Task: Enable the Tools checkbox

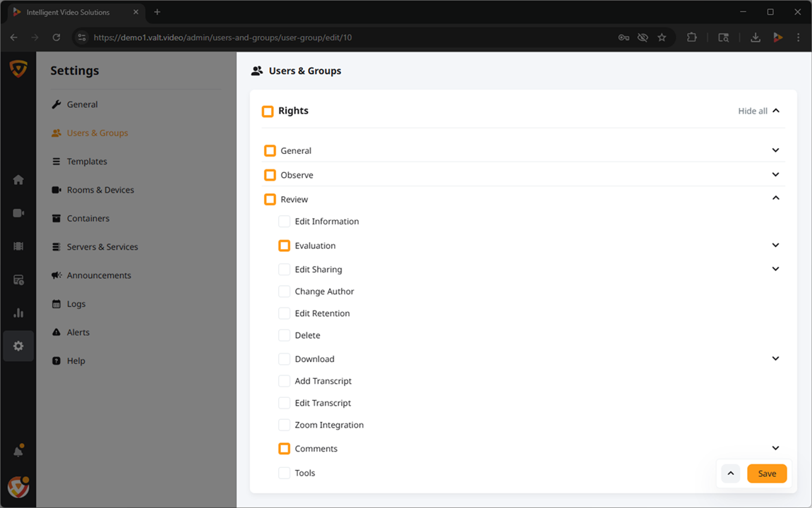Action: 285,473
